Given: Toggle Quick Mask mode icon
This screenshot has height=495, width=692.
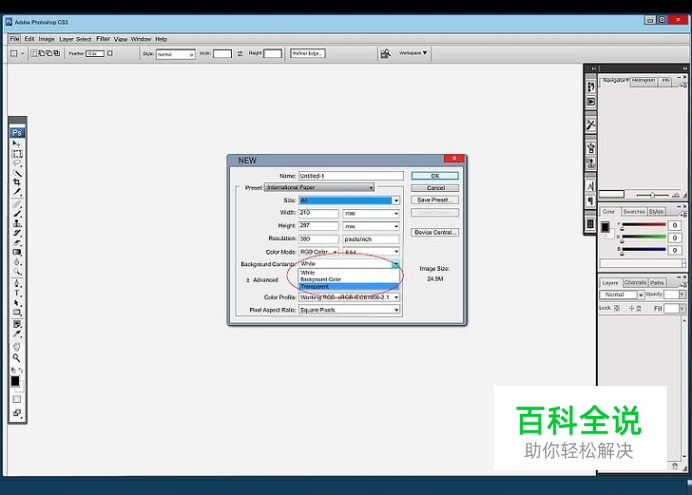Looking at the screenshot, I should [17, 399].
